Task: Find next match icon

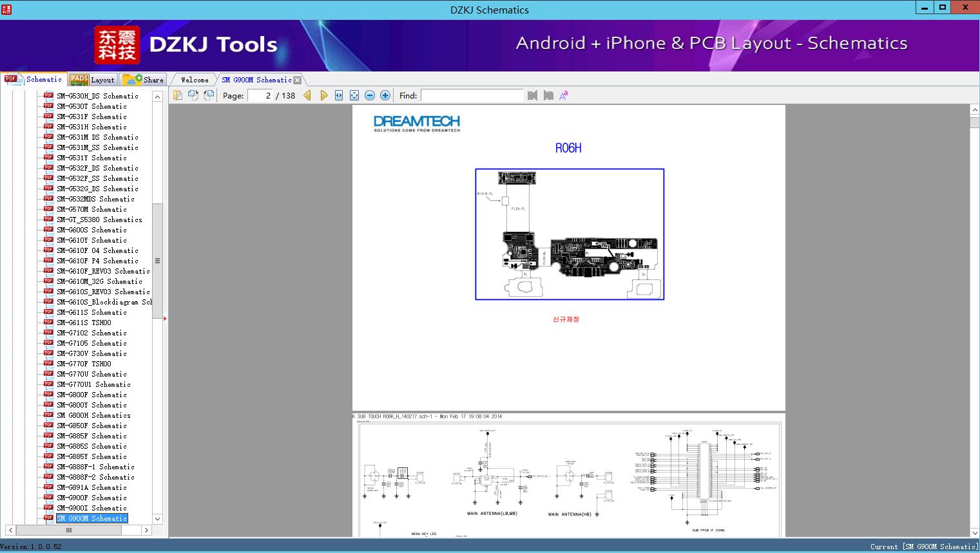Action: coord(548,95)
